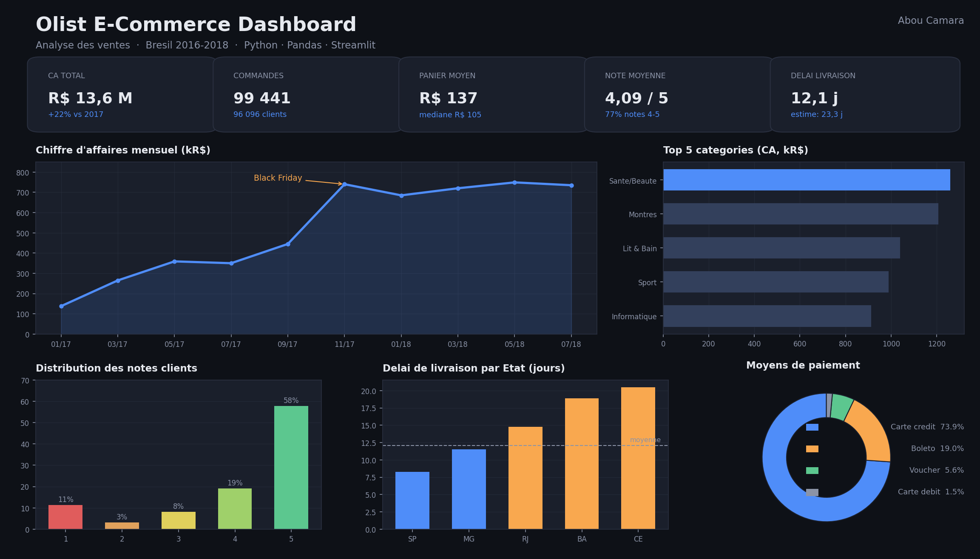Click the Sport category bar
The image size is (980, 559).
tap(776, 282)
